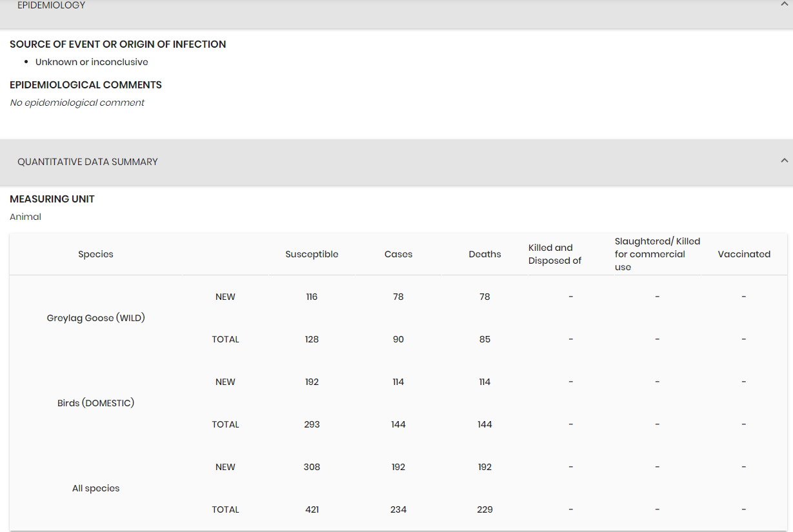Click All species total susceptible value 421
Viewport: 793px width, 532px height.
312,509
